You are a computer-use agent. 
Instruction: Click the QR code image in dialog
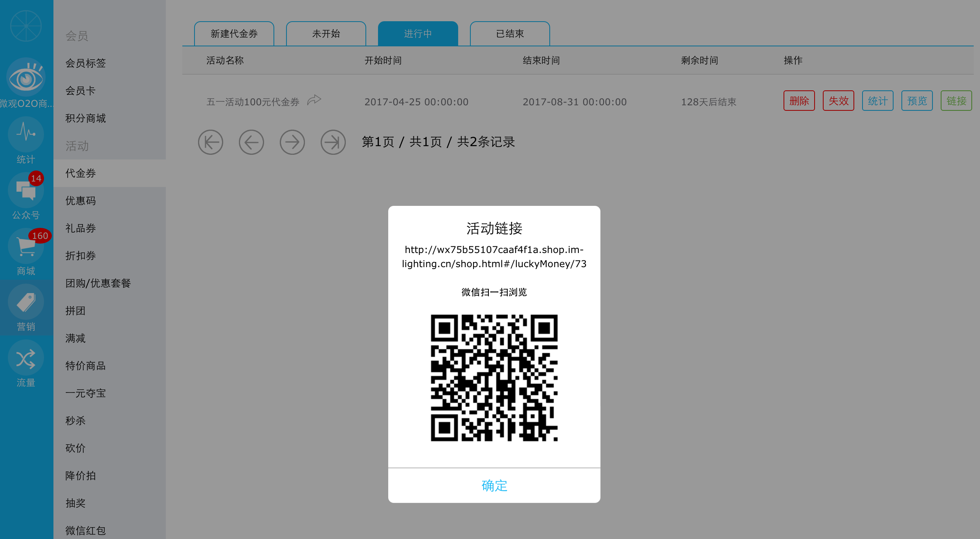point(494,378)
